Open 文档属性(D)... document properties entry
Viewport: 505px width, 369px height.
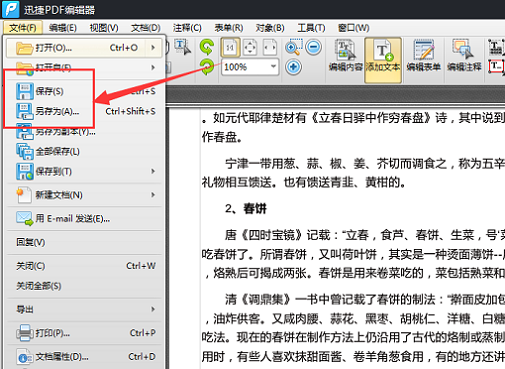pyautogui.click(x=85, y=357)
